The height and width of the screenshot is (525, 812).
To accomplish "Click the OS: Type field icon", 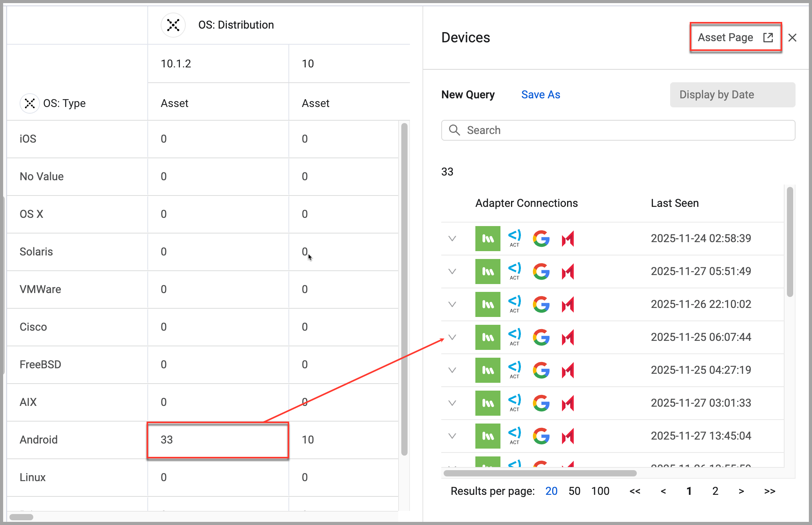I will 30,103.
